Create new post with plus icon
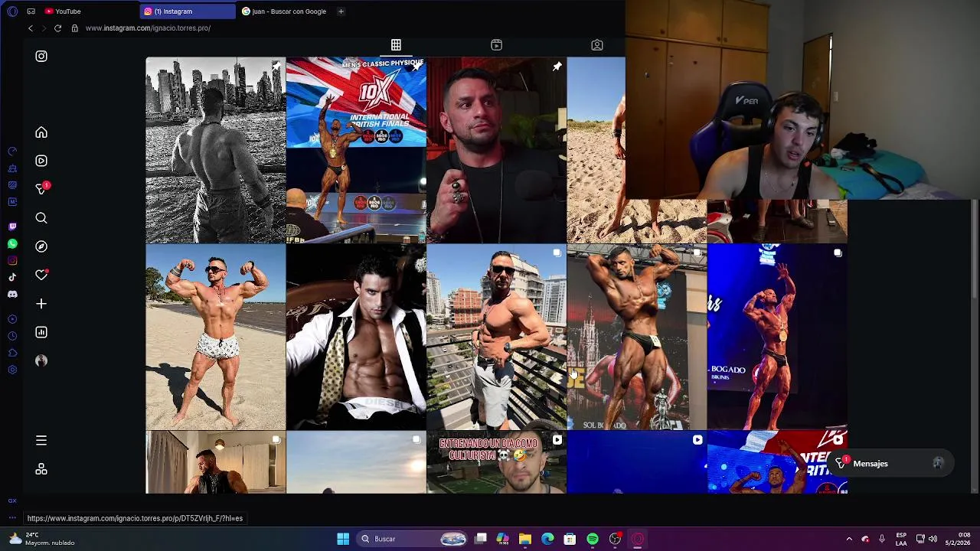This screenshot has width=980, height=551. 41,304
